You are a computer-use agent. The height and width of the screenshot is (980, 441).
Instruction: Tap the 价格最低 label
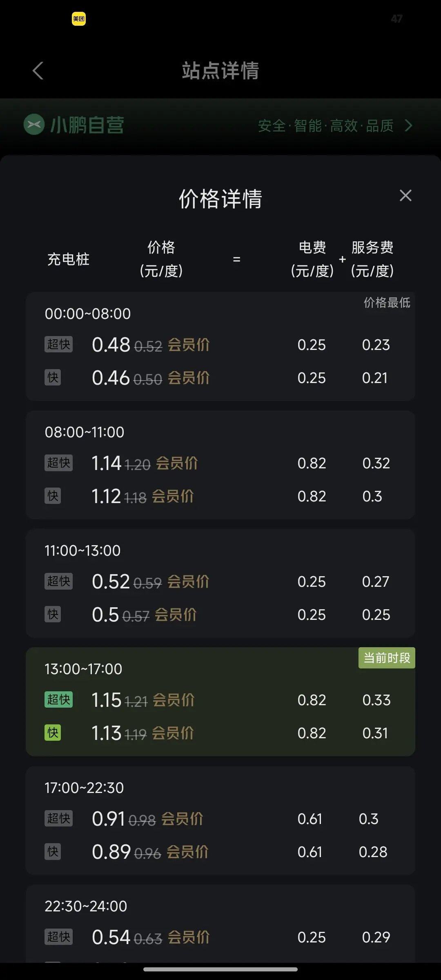(x=387, y=303)
